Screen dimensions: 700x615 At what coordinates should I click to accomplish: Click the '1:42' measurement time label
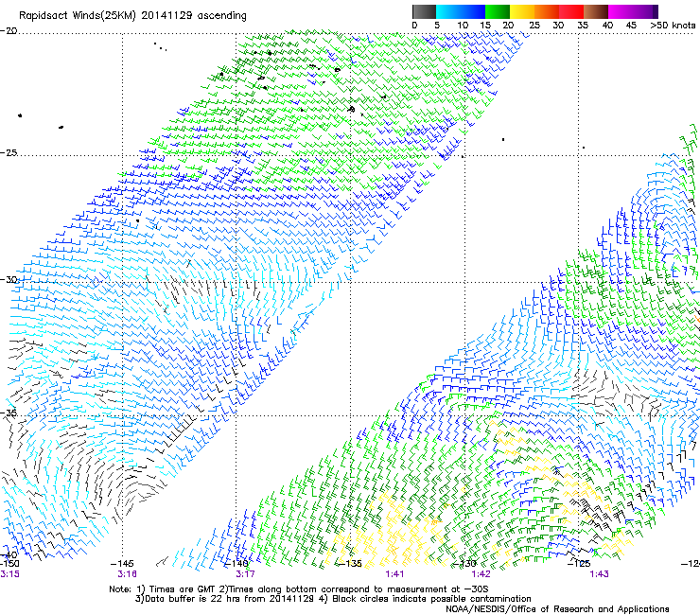pyautogui.click(x=481, y=574)
